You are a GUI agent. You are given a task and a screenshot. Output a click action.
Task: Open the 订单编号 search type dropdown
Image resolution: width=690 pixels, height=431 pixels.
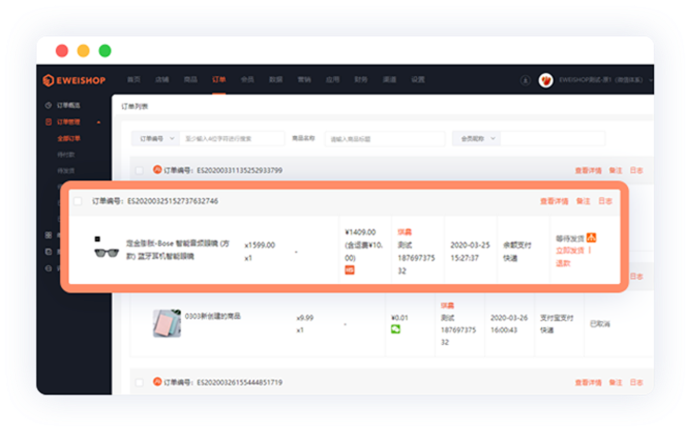[x=156, y=138]
